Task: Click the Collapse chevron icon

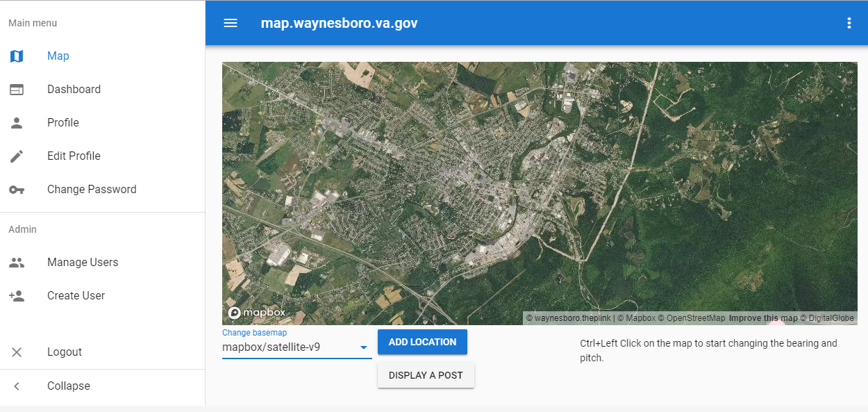Action: point(17,386)
